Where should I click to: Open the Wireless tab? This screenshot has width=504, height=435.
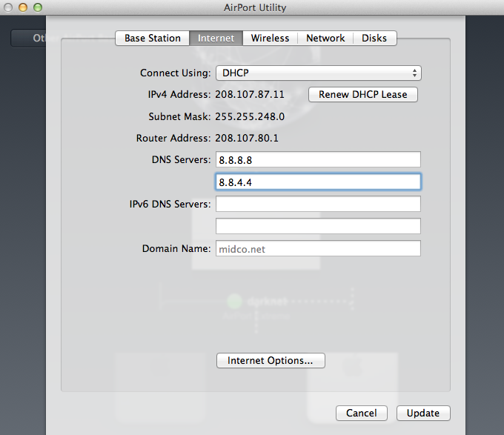click(x=270, y=39)
